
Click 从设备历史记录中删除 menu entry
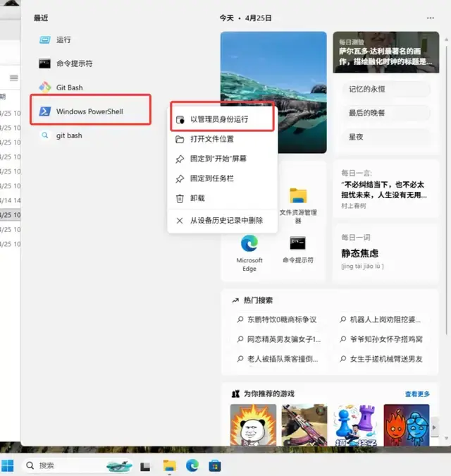[222, 221]
